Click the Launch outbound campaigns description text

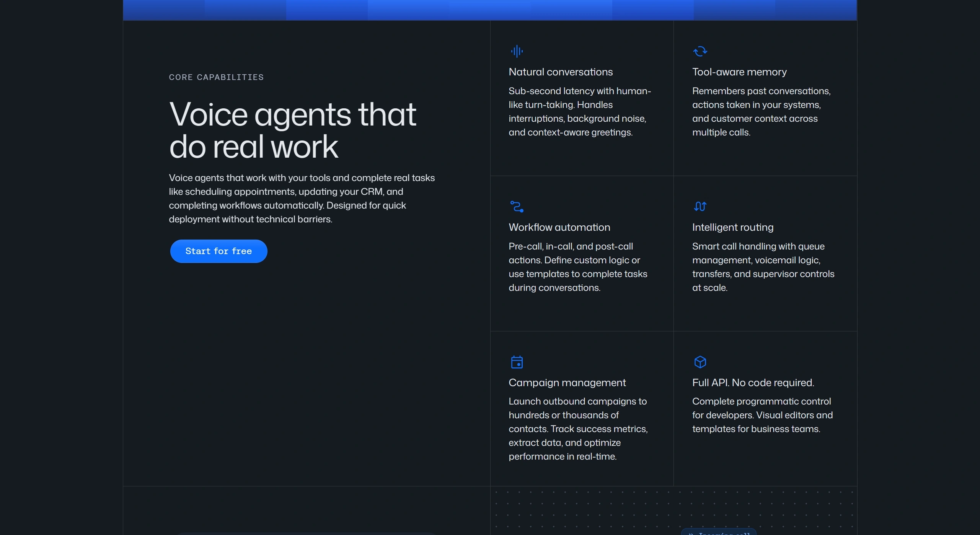point(578,429)
